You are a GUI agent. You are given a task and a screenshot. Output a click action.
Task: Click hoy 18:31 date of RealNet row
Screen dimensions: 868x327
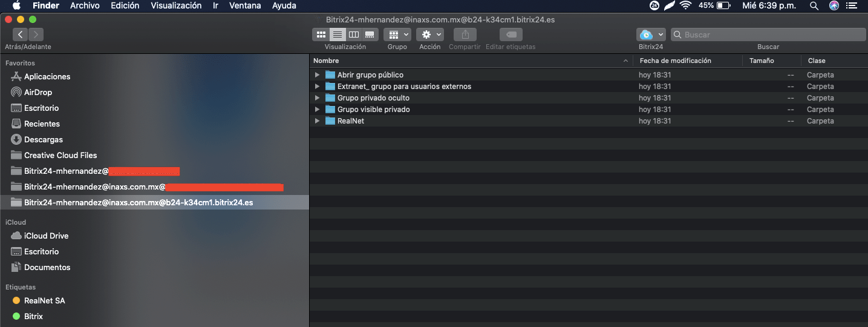(655, 121)
